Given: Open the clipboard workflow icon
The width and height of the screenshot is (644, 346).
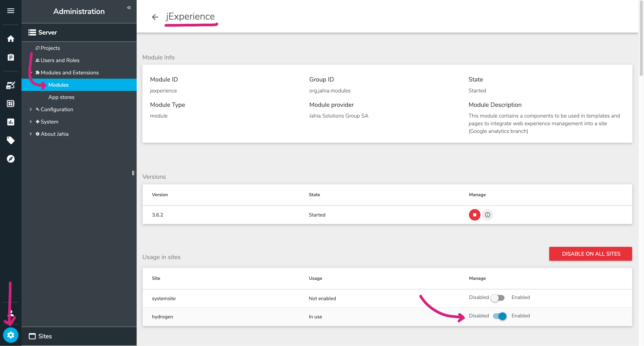Looking at the screenshot, I should coord(11,57).
